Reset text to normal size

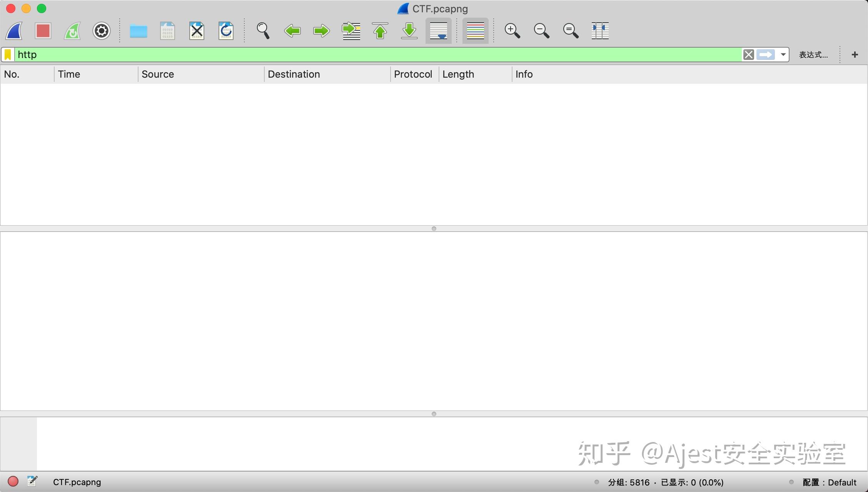(x=571, y=31)
